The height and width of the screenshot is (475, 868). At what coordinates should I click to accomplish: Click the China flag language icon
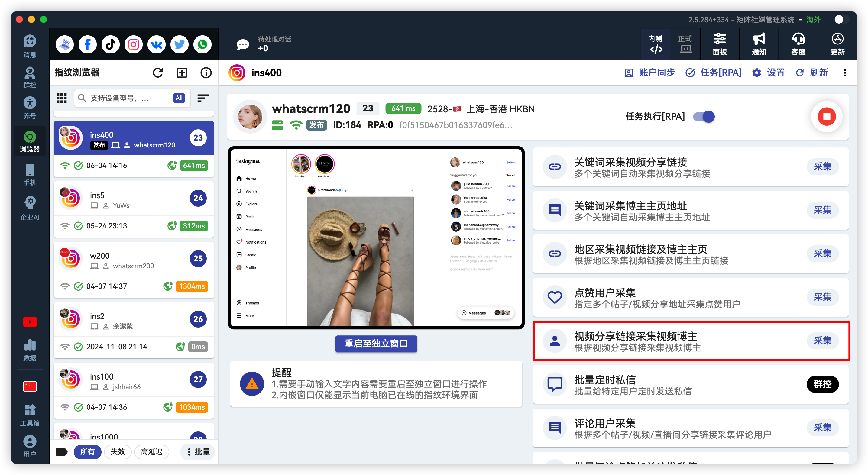coord(30,386)
